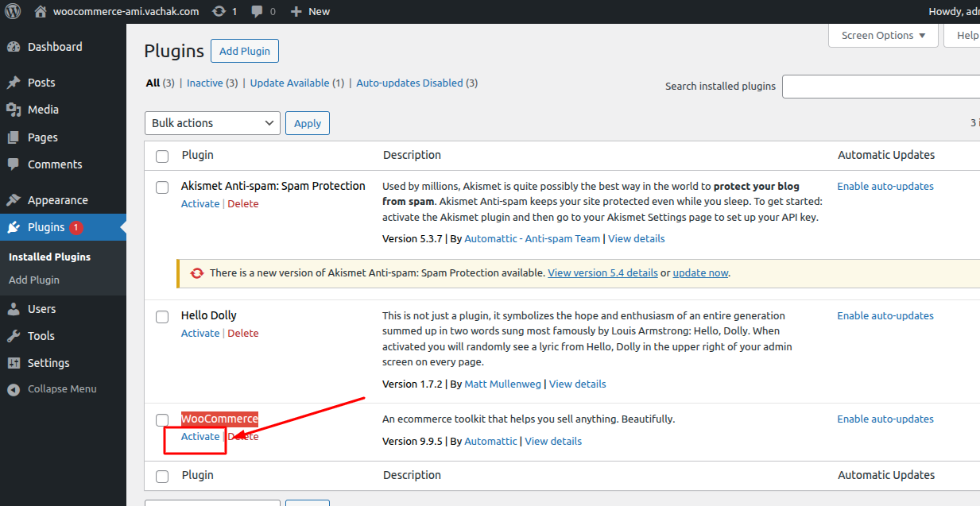Open Comments via its sidebar speech-bubble icon
The image size is (980, 506).
pyautogui.click(x=14, y=164)
